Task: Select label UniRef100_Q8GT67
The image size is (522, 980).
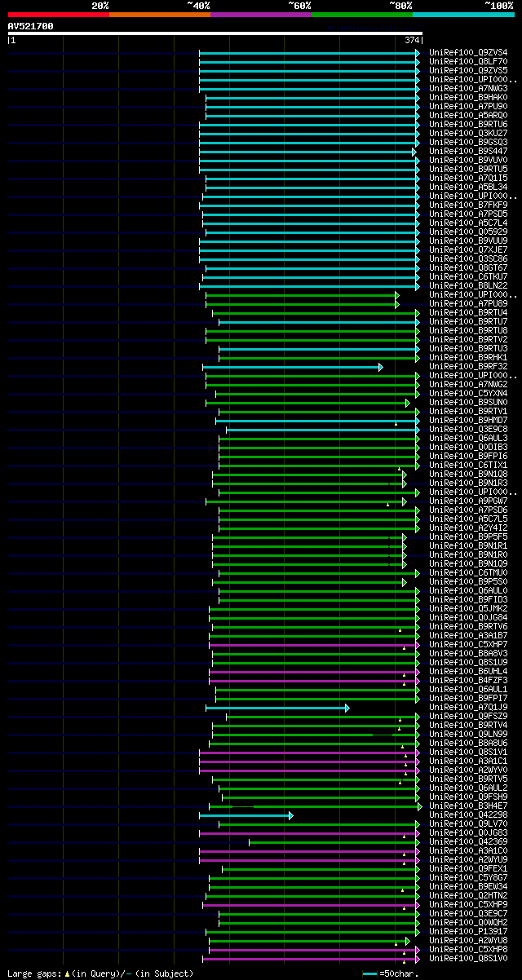Action: pyautogui.click(x=468, y=267)
